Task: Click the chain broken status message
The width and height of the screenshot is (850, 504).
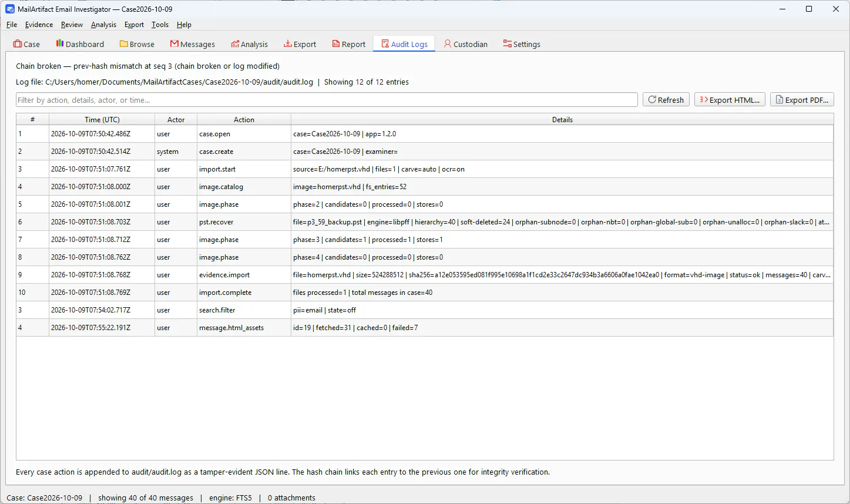Action: coord(147,66)
